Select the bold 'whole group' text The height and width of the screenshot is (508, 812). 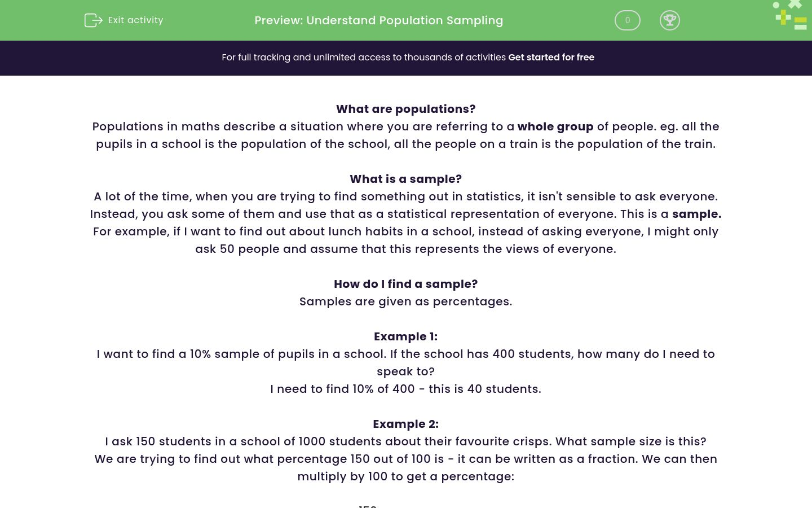[x=555, y=126]
